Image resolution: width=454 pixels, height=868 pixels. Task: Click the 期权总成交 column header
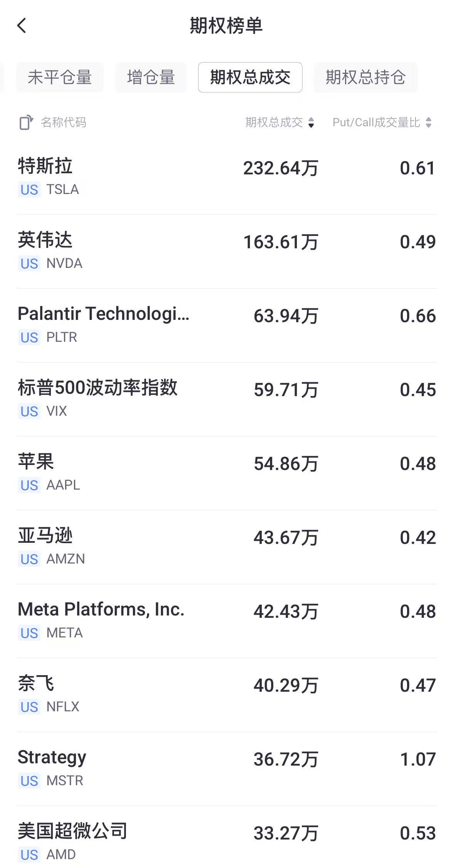(x=274, y=123)
